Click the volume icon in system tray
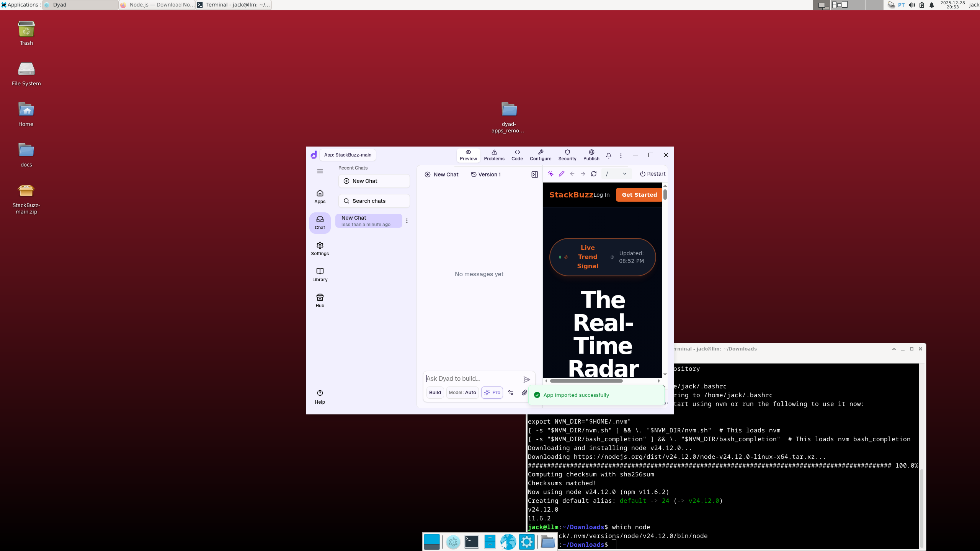Screen dimensions: 980x551 tap(912, 5)
